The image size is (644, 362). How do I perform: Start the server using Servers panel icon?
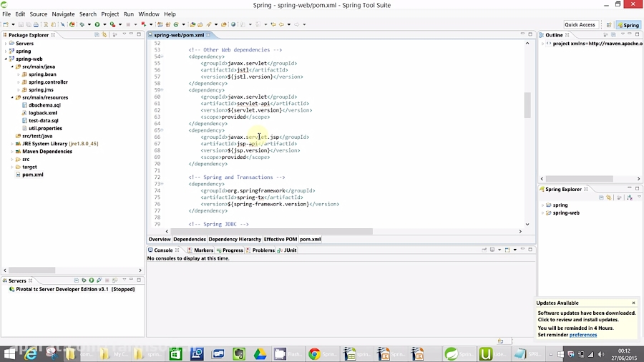92,280
